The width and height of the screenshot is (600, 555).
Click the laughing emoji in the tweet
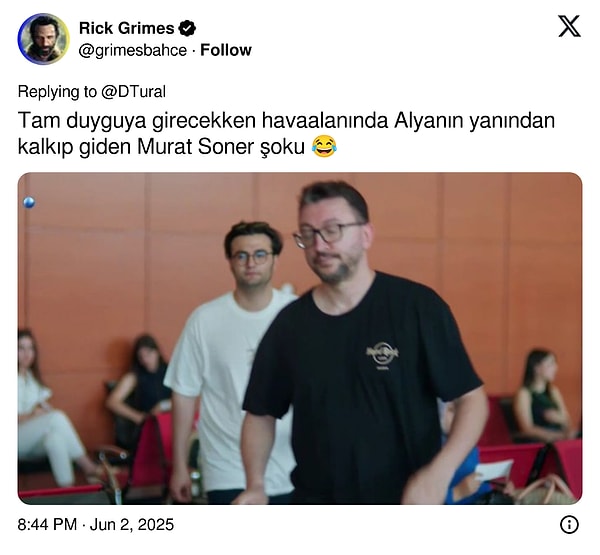[324, 147]
